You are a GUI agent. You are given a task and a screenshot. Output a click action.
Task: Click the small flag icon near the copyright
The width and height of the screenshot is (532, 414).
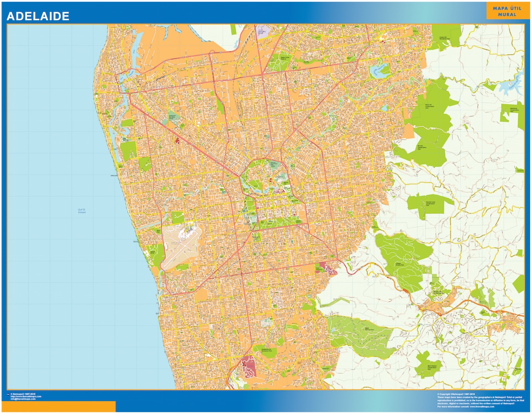9,394
